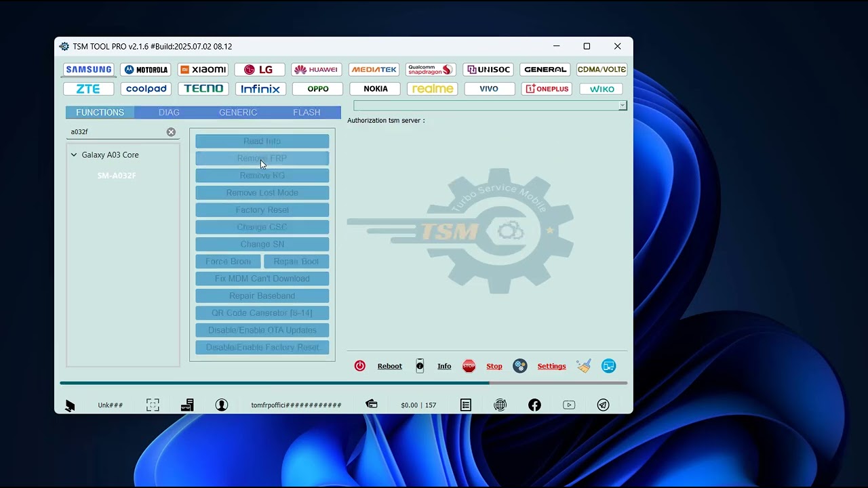The height and width of the screenshot is (488, 868).
Task: Select the Oppo brand button
Action: [x=317, y=89]
